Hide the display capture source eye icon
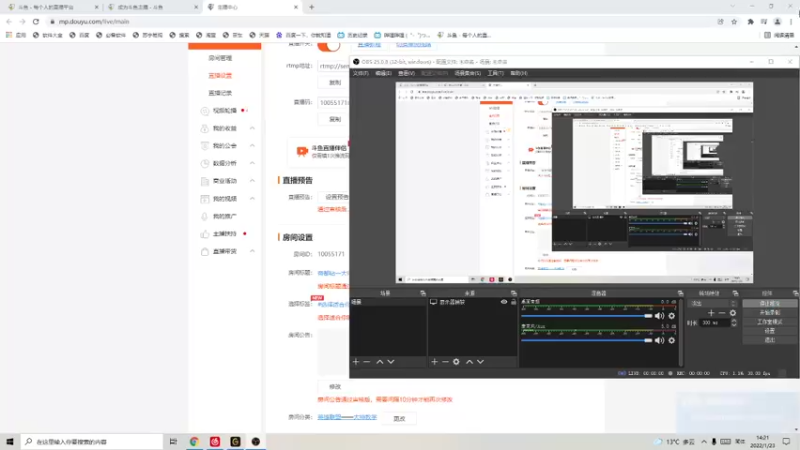 point(504,302)
